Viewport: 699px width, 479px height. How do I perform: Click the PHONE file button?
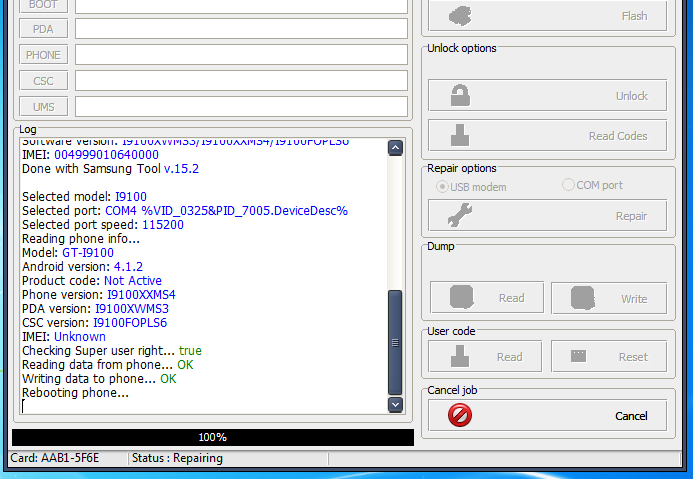[x=44, y=55]
